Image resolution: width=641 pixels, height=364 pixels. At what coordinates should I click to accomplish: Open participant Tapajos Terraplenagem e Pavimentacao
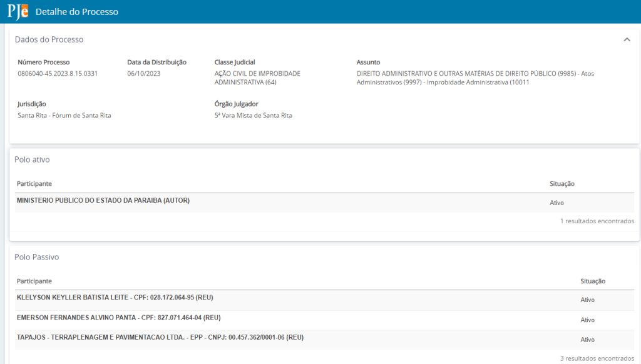pyautogui.click(x=160, y=338)
